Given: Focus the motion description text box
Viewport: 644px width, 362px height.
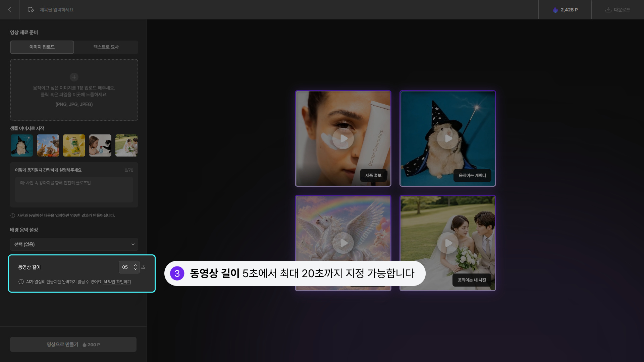Looking at the screenshot, I should (x=74, y=190).
